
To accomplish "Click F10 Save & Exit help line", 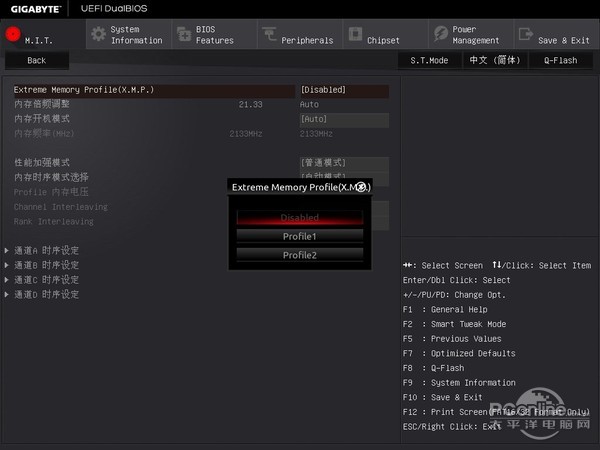I will pyautogui.click(x=442, y=397).
